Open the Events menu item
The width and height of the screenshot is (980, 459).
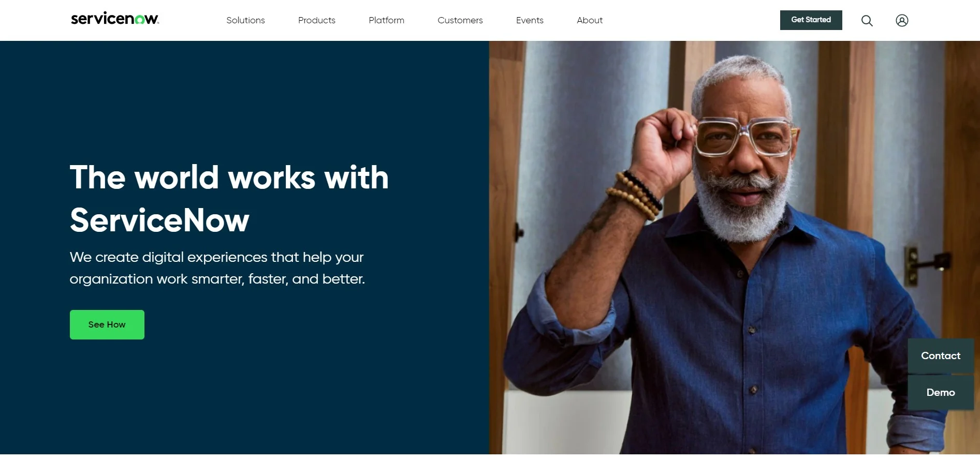[x=530, y=20]
